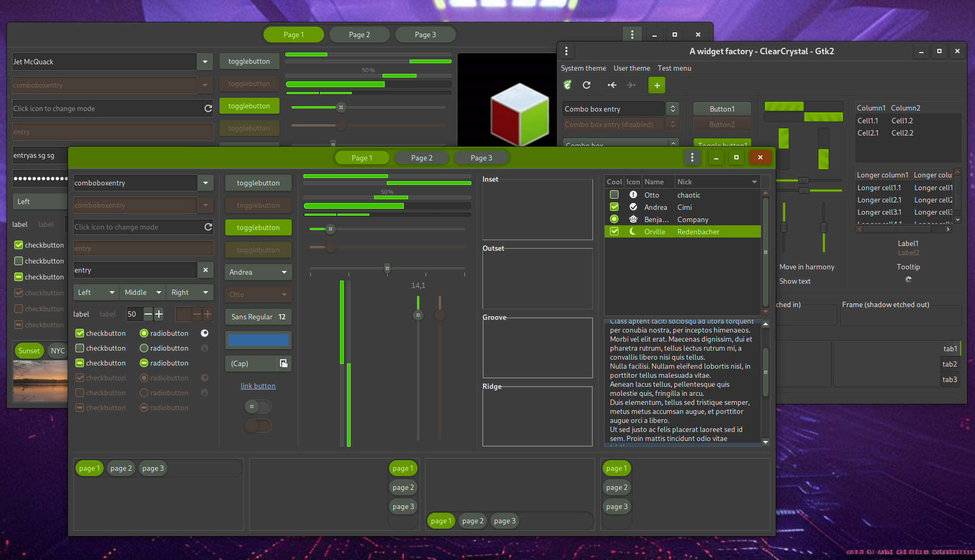Click the check-circle icon in the Andrea row
This screenshot has width=975, height=560.
pos(633,207)
